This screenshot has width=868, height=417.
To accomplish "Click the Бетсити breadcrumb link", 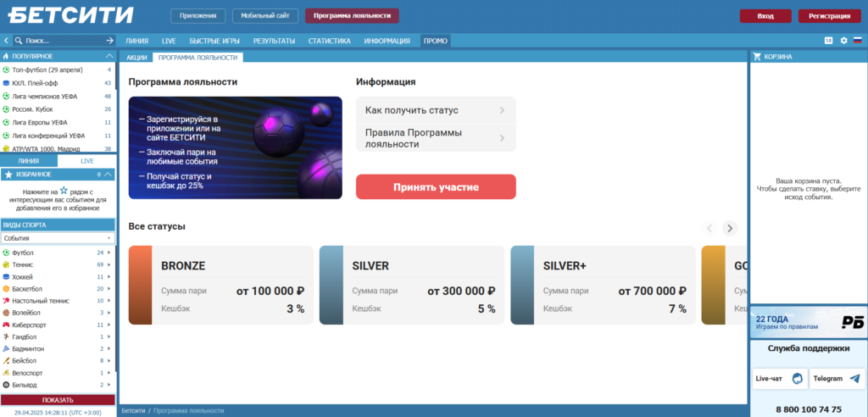I will pos(133,411).
